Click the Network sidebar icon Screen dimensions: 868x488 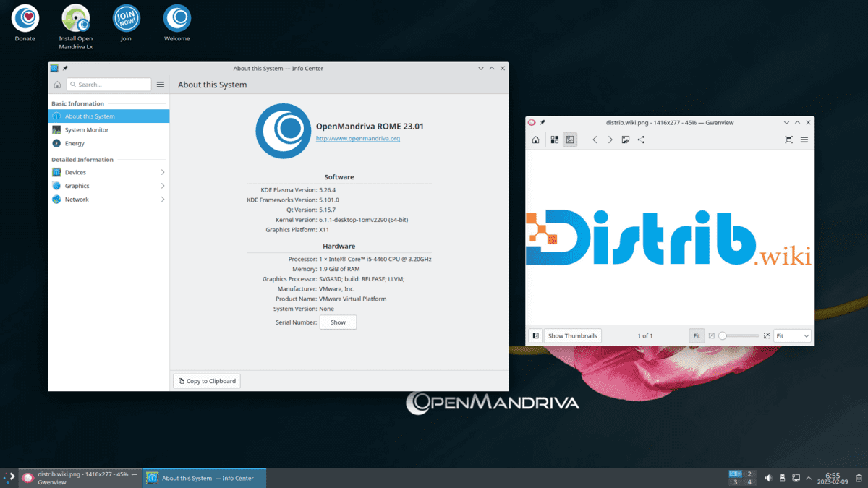tap(56, 200)
